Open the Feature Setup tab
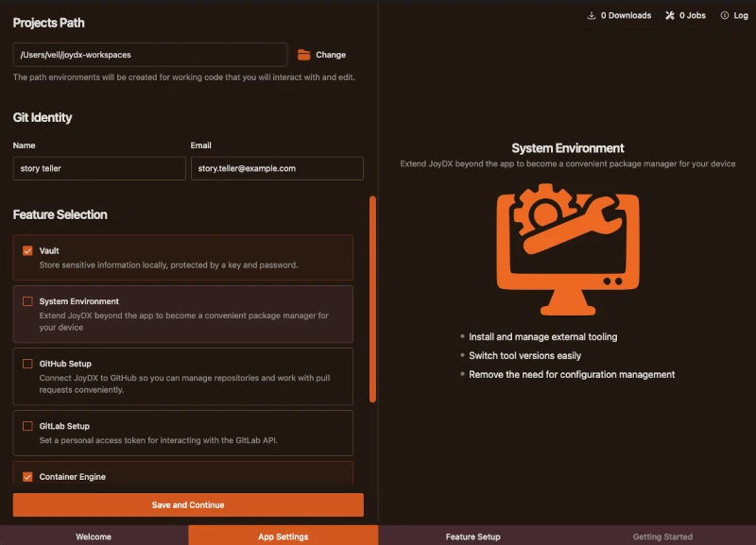Screen dimensions: 756x545 coord(472,536)
